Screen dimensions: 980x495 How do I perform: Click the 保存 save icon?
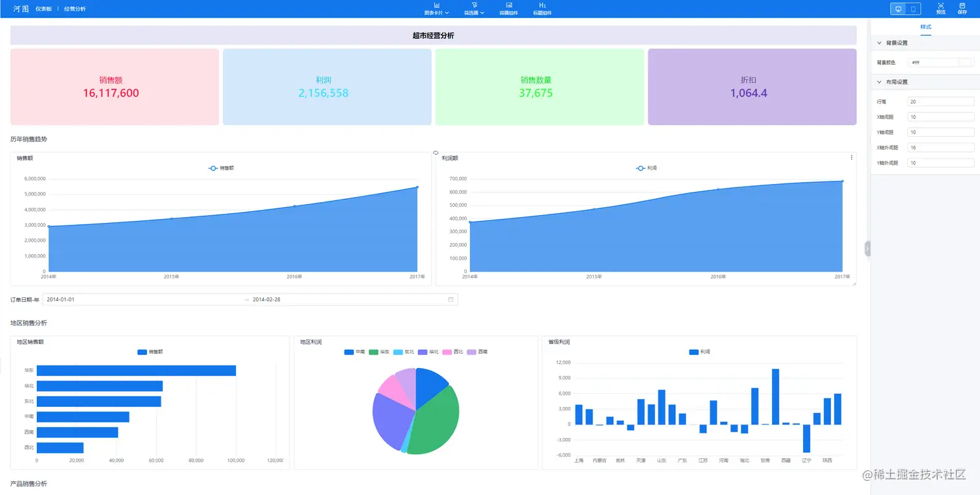coord(962,8)
